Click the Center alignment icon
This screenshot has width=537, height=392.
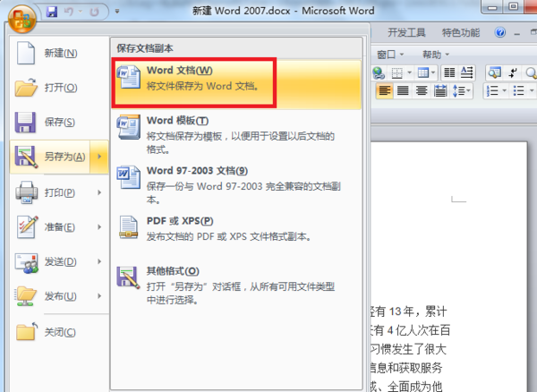tap(422, 91)
